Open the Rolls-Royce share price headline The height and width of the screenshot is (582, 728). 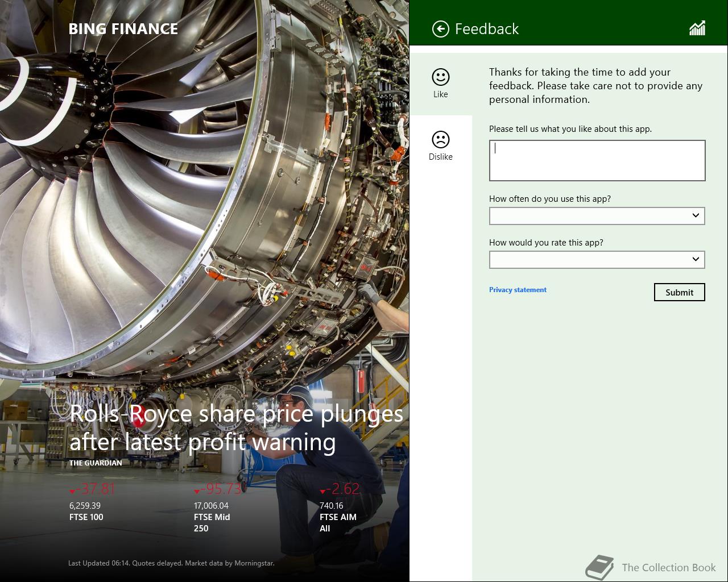click(x=236, y=428)
